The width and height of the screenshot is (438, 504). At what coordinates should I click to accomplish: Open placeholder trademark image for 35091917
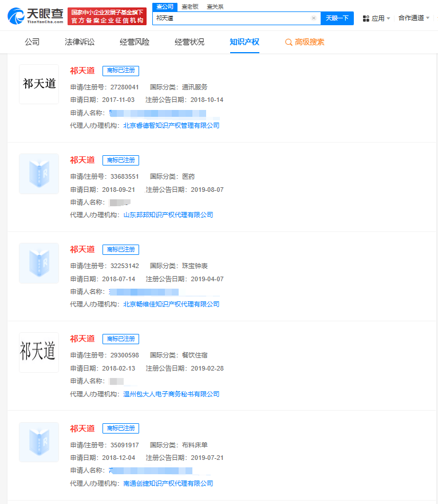coord(39,442)
